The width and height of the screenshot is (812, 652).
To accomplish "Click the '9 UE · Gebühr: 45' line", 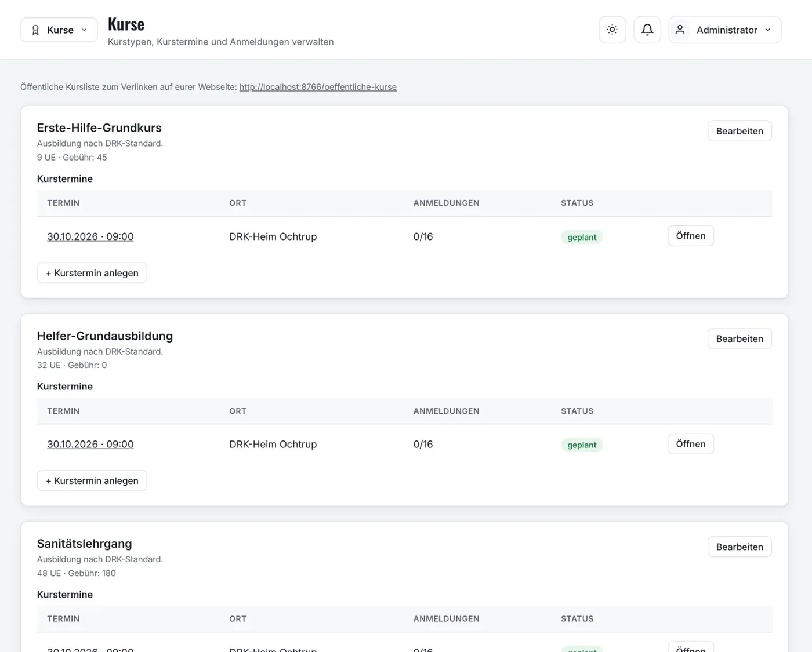I will (72, 157).
